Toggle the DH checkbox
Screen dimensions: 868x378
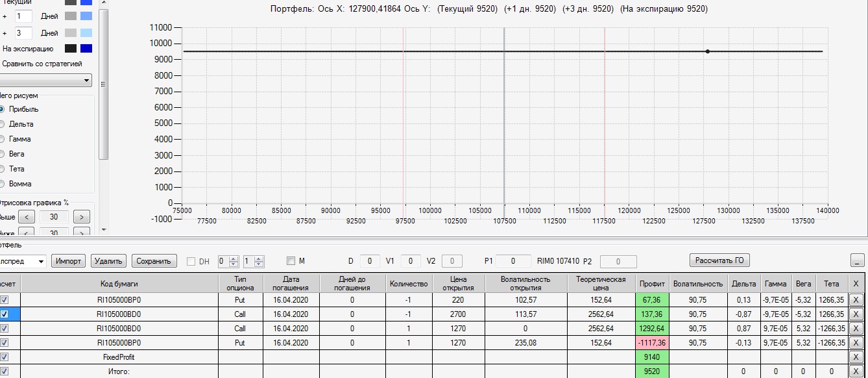pos(191,261)
